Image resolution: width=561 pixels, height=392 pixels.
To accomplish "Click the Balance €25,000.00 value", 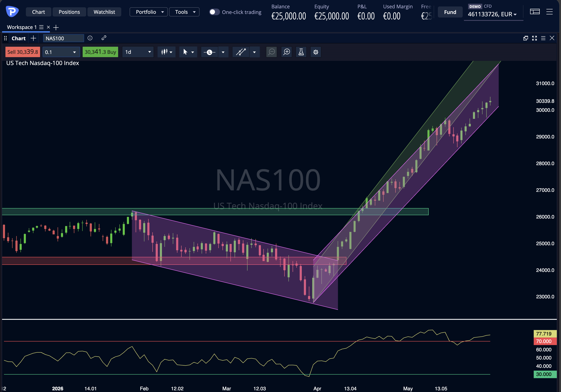I will tap(289, 16).
